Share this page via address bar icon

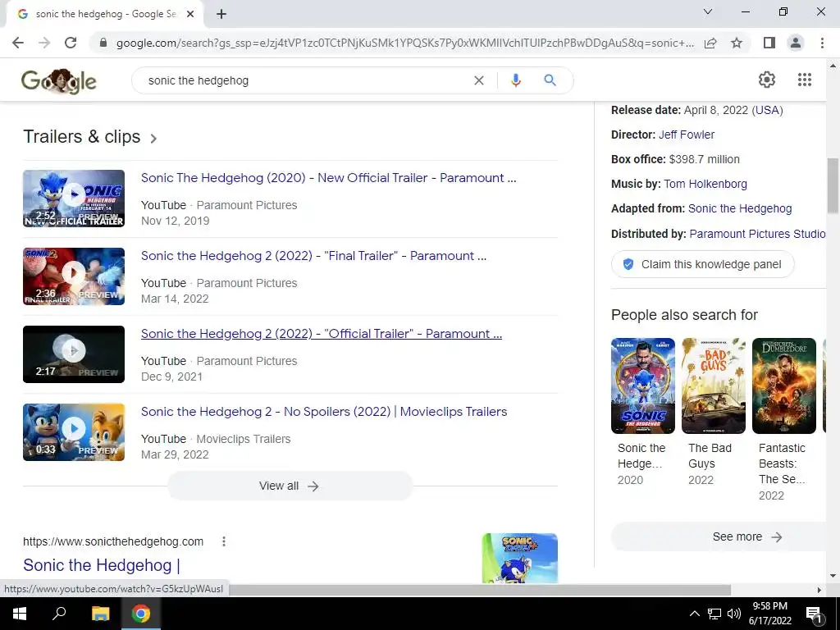point(710,43)
